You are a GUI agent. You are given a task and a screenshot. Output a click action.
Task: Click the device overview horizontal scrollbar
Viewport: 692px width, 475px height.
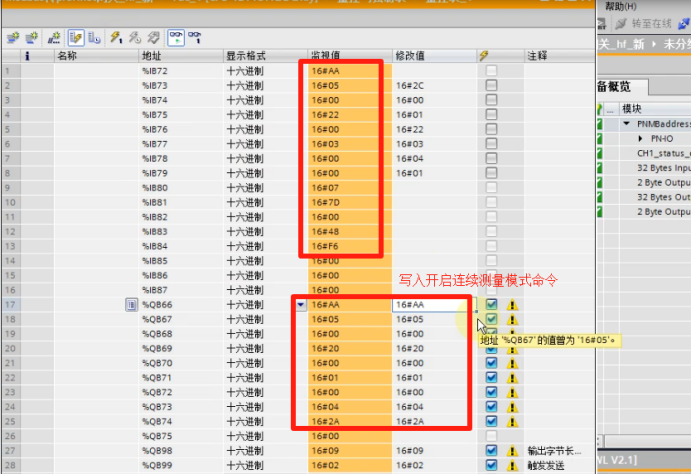(x=648, y=441)
